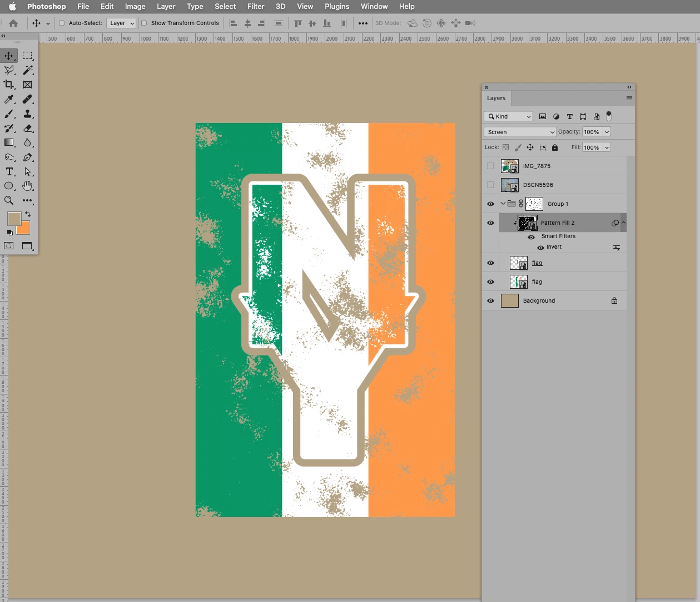The height and width of the screenshot is (602, 700).
Task: Edit the Opacity percentage field
Action: coord(592,132)
